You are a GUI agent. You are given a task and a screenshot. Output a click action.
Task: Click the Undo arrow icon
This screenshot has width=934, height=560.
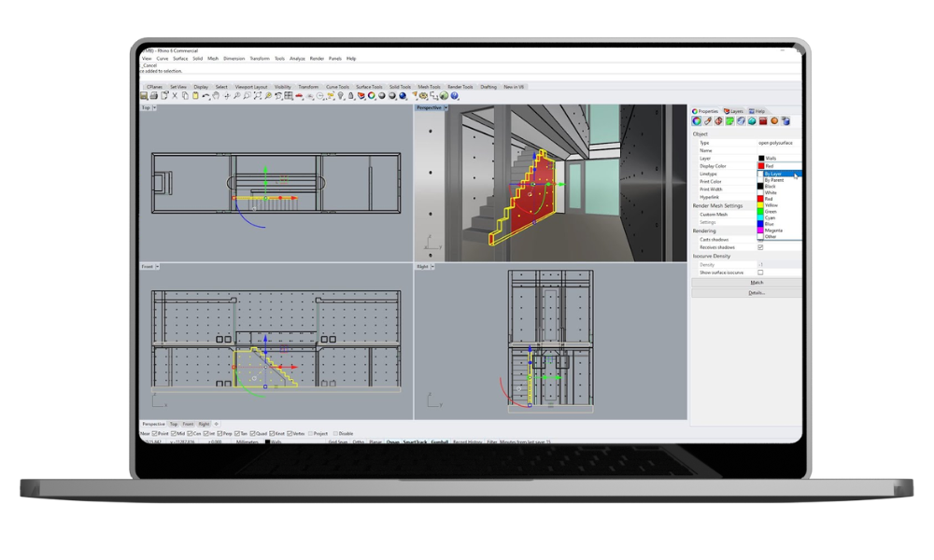pos(205,95)
